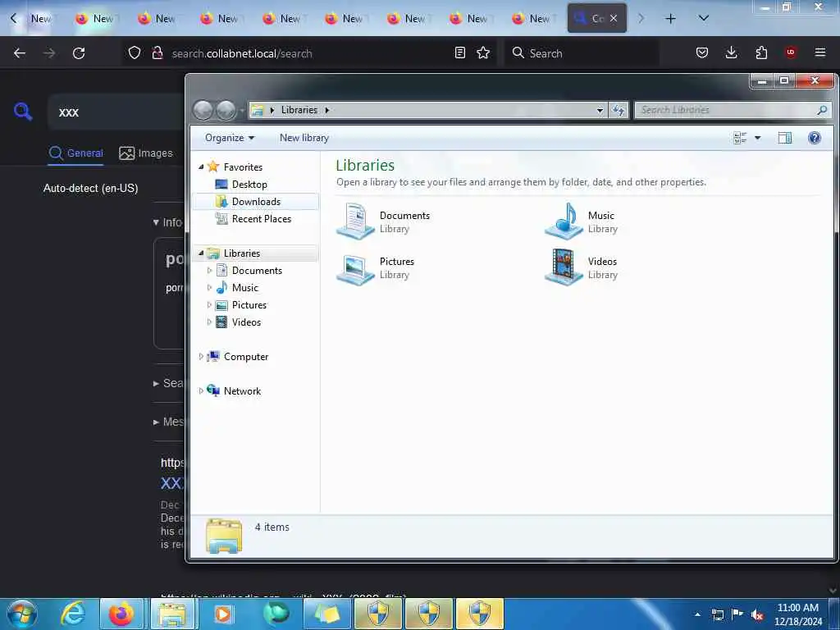Click the Auto-detect (en-US) language selector
Image resolution: width=840 pixels, height=630 pixels.
[90, 189]
